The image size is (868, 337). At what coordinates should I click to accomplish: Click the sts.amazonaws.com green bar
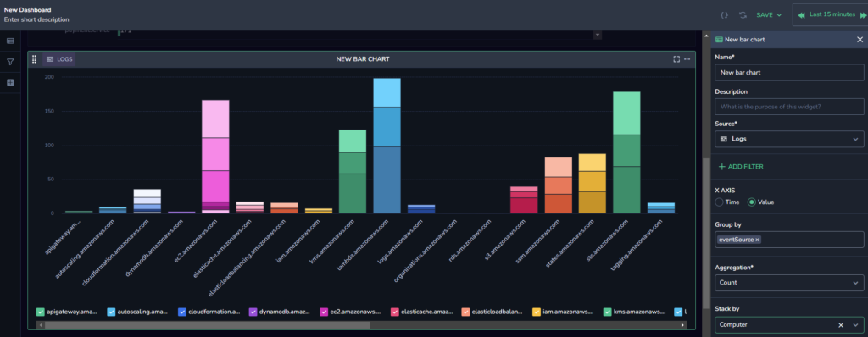(x=626, y=152)
